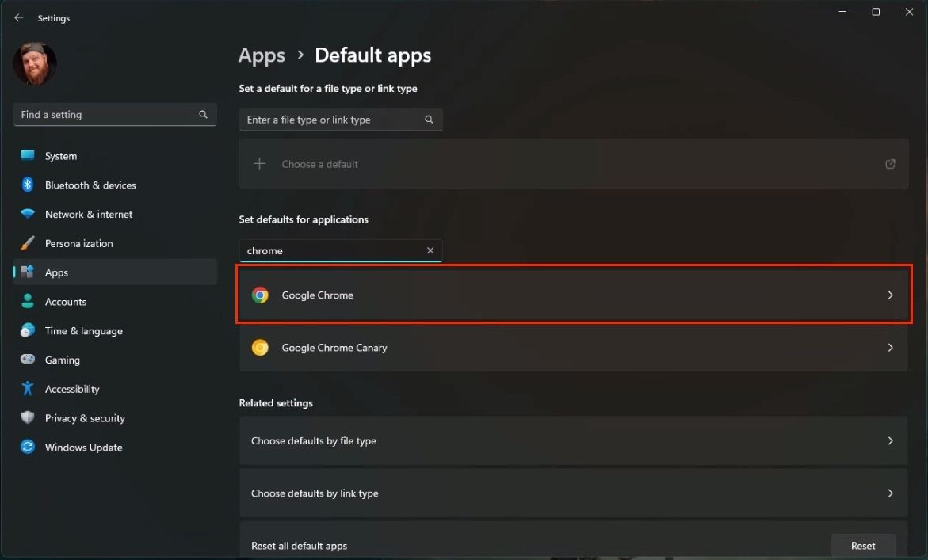This screenshot has width=928, height=560.
Task: Click the Accessibility figure icon
Action: click(x=27, y=388)
